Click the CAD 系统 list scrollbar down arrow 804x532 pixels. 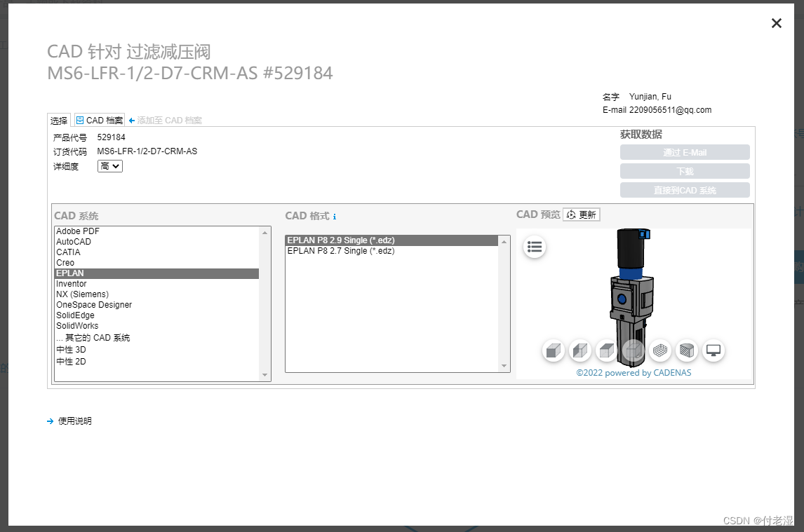(265, 375)
